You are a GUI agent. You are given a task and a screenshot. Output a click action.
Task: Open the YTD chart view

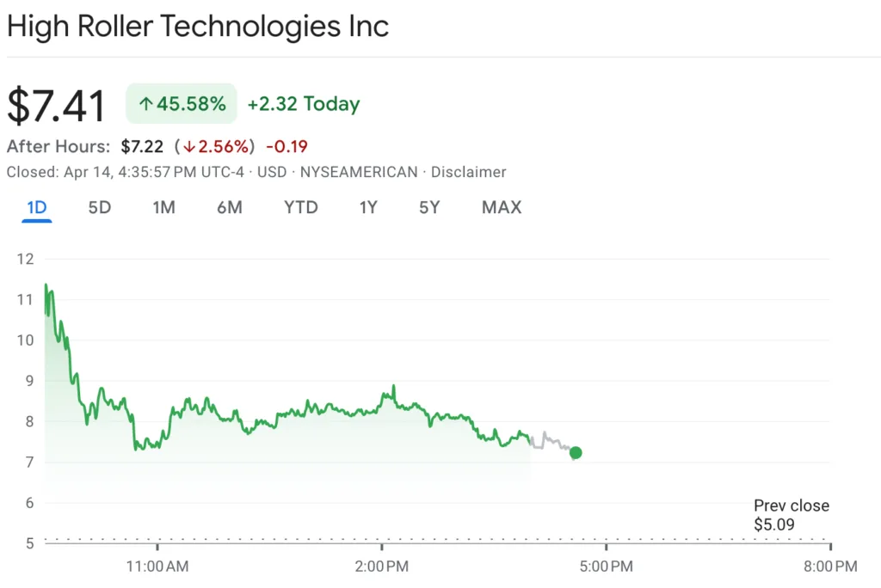click(x=300, y=207)
